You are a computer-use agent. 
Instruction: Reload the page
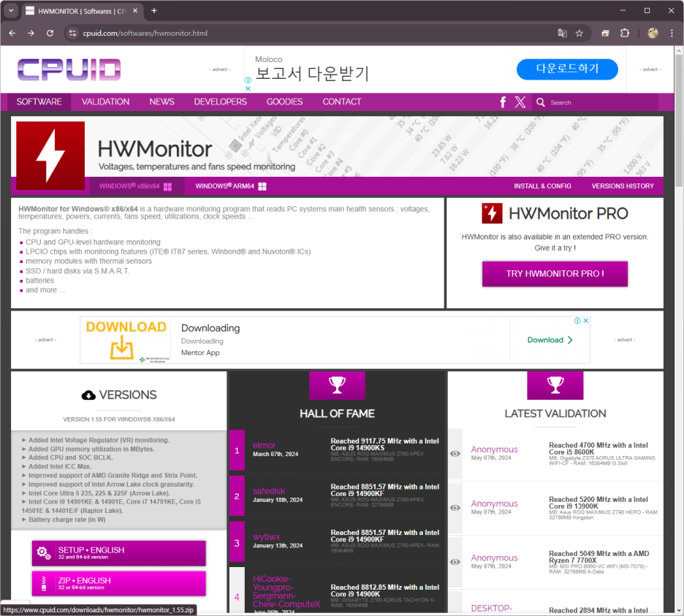50,33
